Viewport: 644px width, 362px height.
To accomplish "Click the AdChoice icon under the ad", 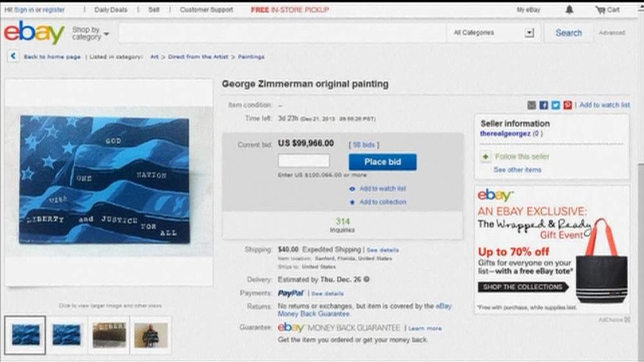I will [x=627, y=320].
